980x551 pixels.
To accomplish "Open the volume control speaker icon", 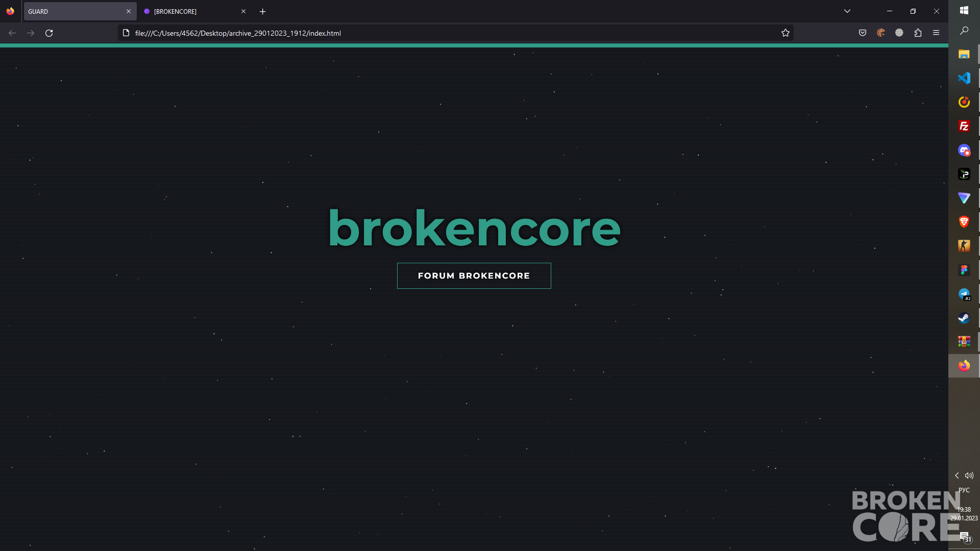I will [x=969, y=475].
